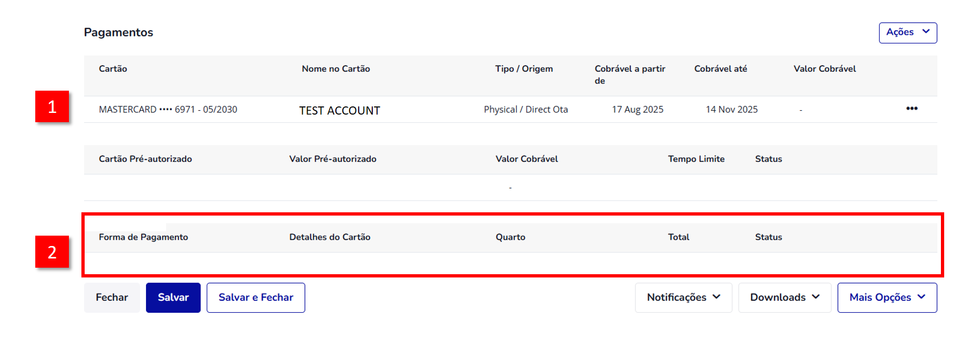Click the Fechar button

[112, 298]
